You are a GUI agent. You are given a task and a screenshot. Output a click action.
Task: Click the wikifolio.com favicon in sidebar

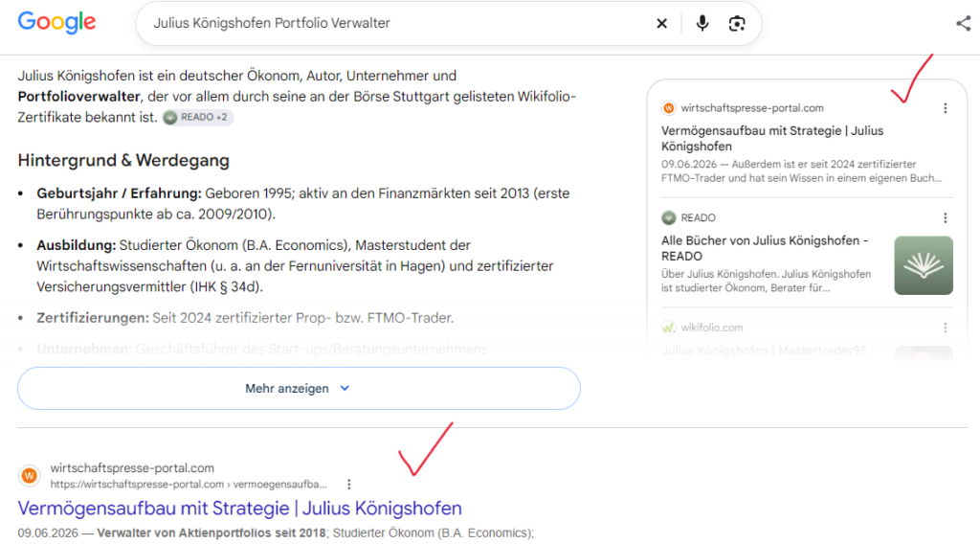(669, 328)
